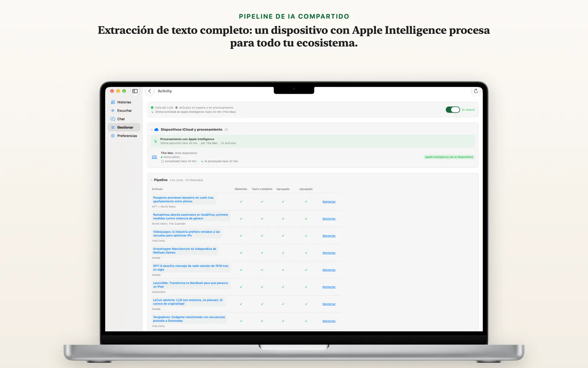Click Texto completo checkmark for GPT-6 article
Screen dimensions: 588x368
pyautogui.click(x=262, y=270)
